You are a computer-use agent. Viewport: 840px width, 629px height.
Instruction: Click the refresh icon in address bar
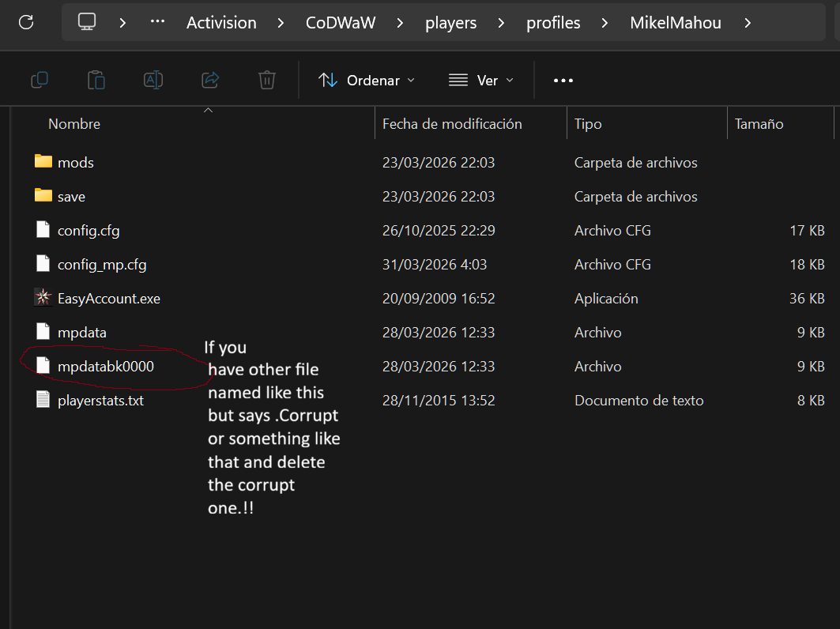coord(25,22)
